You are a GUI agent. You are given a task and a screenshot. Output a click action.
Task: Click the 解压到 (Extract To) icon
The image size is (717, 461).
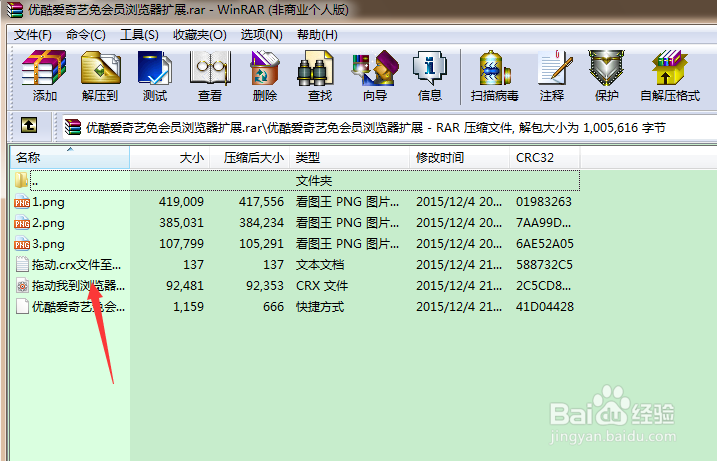tap(101, 68)
